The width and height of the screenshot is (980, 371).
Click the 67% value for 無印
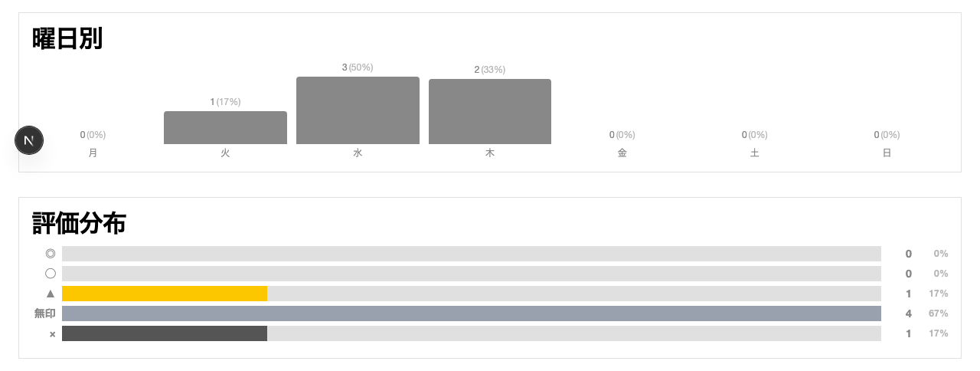939,314
